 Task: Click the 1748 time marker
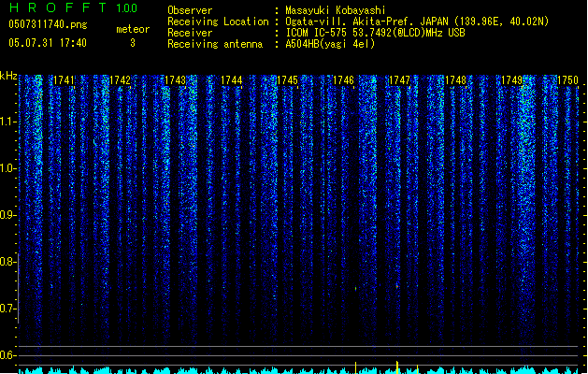(455, 80)
